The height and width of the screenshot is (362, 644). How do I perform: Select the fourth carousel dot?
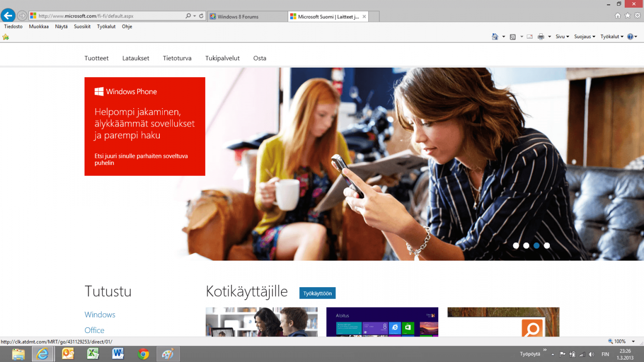point(547,246)
